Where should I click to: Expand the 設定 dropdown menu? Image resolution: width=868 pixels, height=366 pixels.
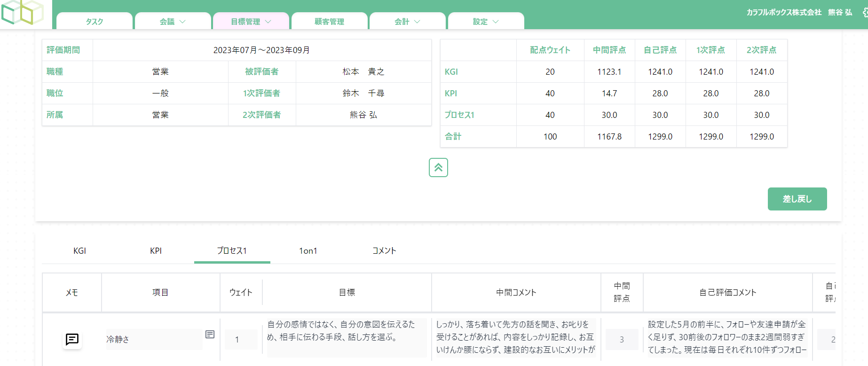[486, 22]
